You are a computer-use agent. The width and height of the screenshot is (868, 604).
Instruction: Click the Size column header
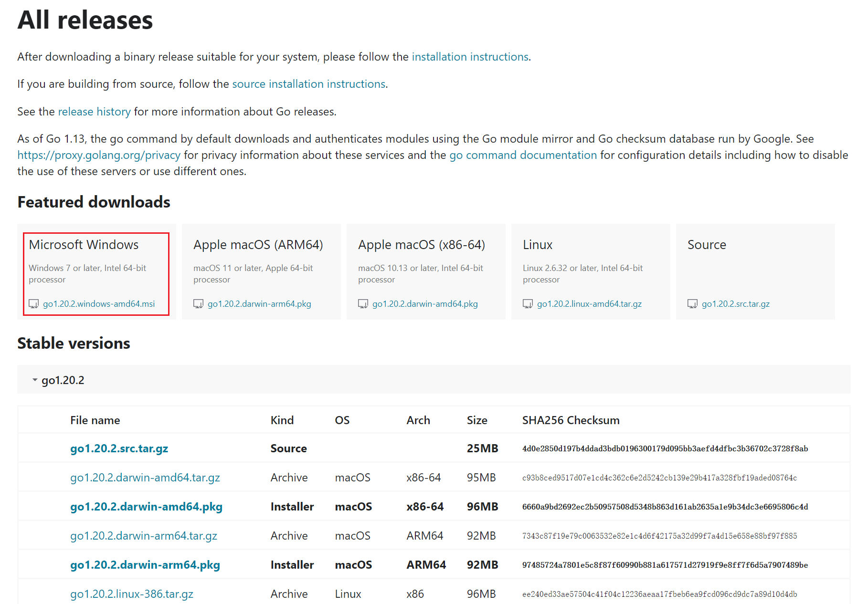(x=477, y=420)
